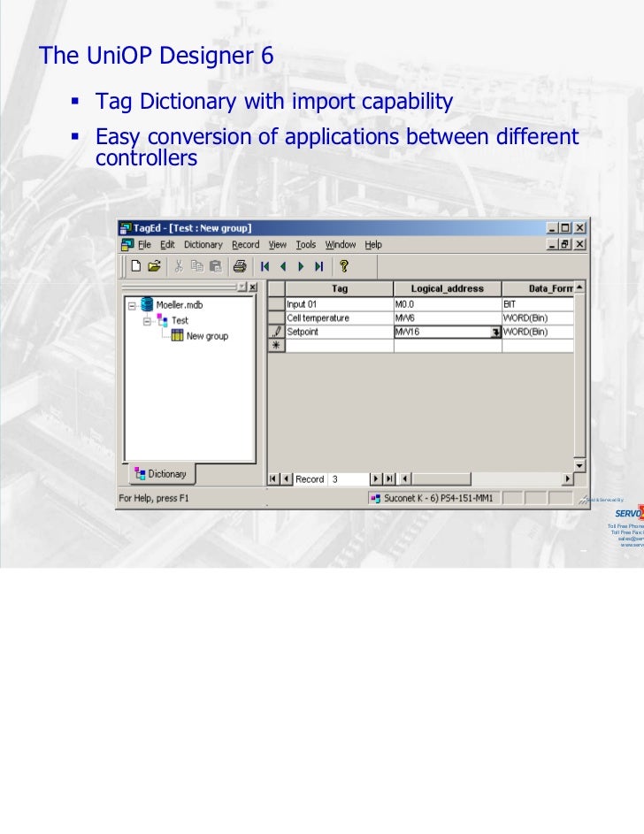
Task: Click the M0.0 address cell
Action: (x=448, y=304)
